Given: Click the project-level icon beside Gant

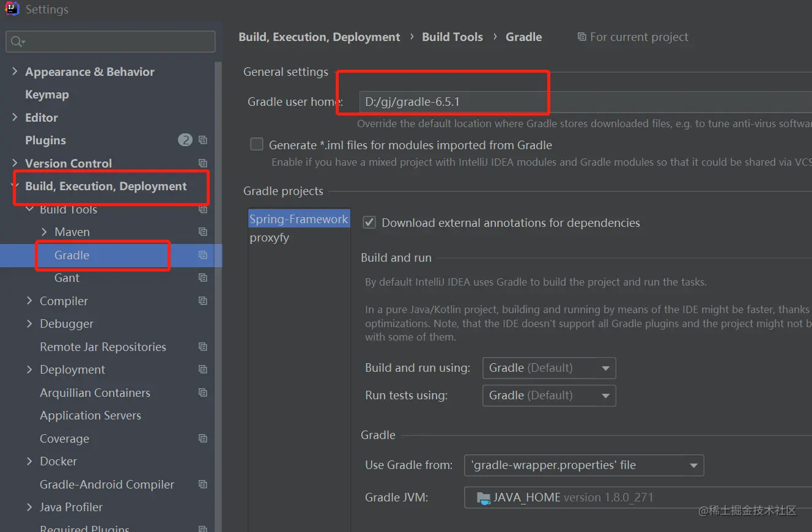Looking at the screenshot, I should point(203,278).
